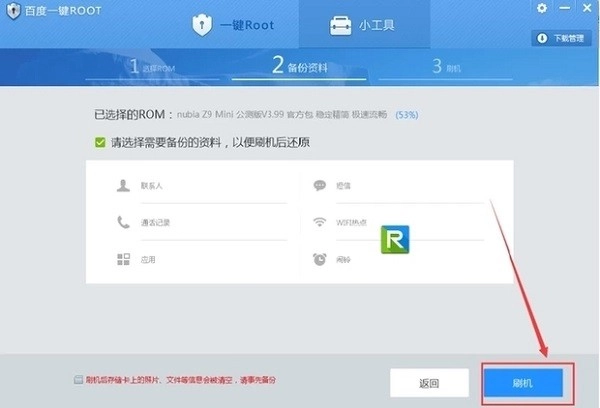Screen dimensions: 600x408
Task: Click the Baidu shield logo in title bar
Action: point(11,9)
